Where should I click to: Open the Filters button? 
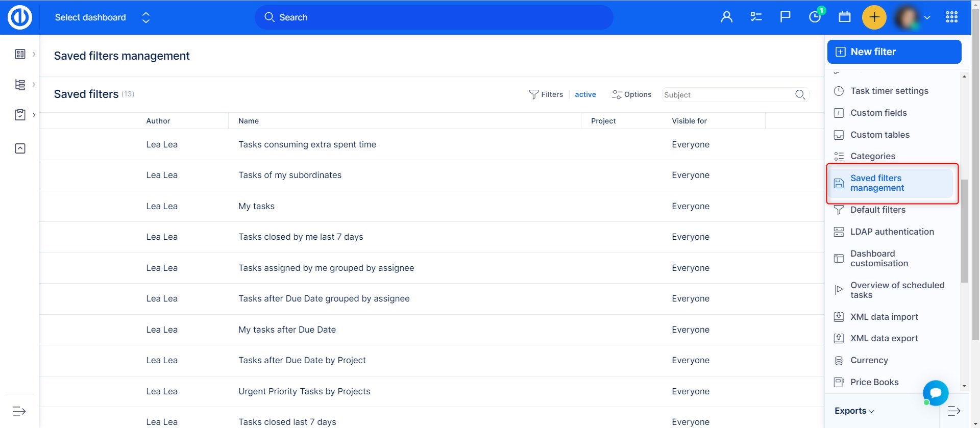[546, 95]
